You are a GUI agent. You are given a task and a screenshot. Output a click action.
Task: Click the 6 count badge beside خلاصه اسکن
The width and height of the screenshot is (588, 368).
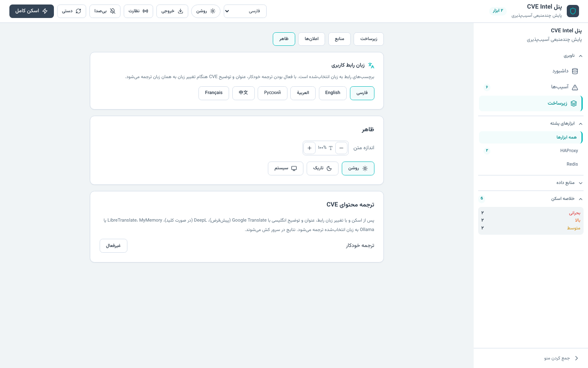pos(482,199)
